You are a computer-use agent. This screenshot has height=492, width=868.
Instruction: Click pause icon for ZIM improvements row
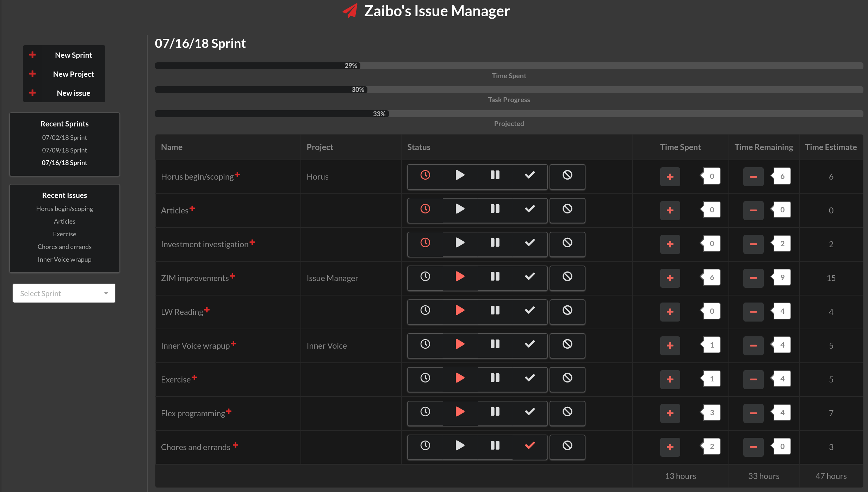click(495, 276)
